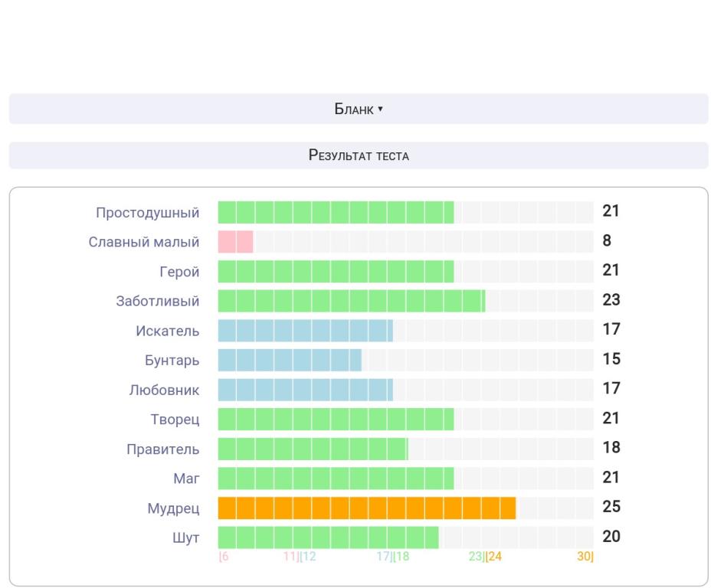Click the Результат теста header bar

point(359,155)
